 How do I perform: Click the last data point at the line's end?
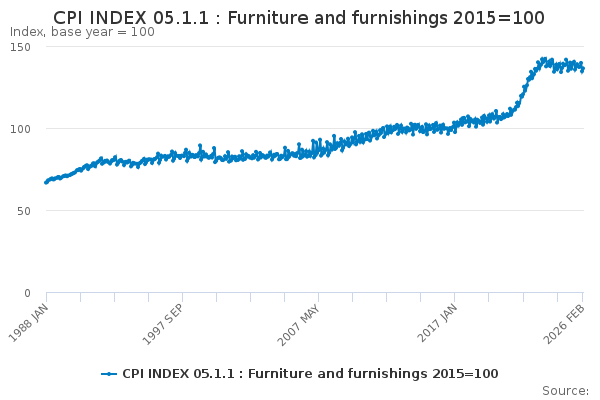point(583,68)
